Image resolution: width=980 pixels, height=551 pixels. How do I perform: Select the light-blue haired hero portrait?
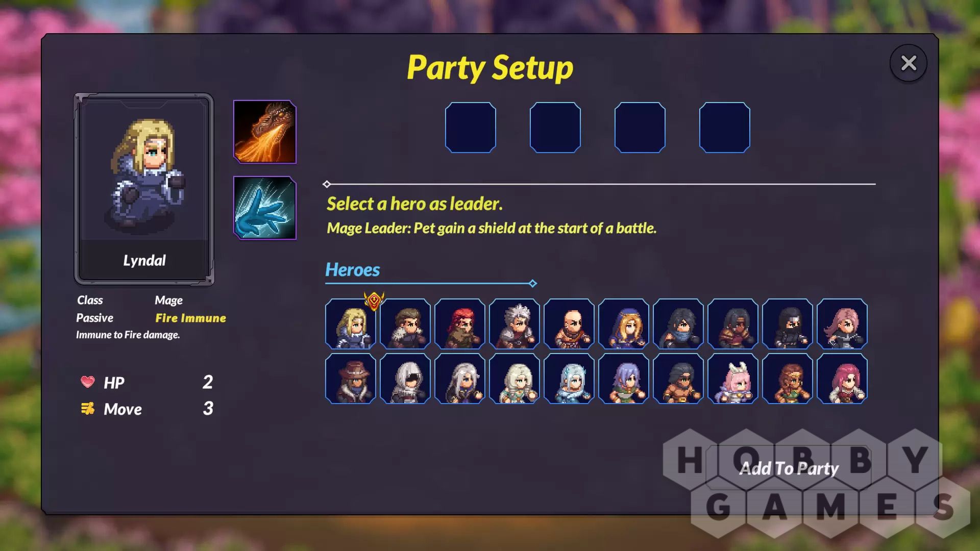[x=569, y=379]
